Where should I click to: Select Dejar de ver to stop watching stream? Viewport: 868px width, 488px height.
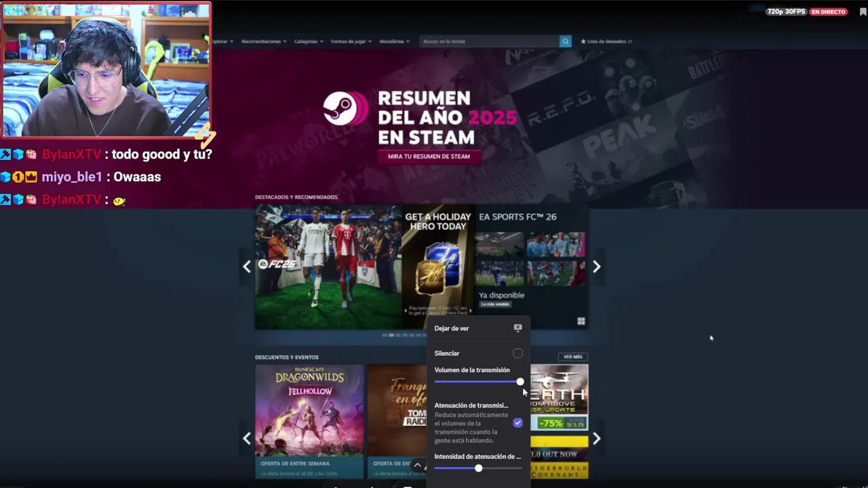point(478,328)
